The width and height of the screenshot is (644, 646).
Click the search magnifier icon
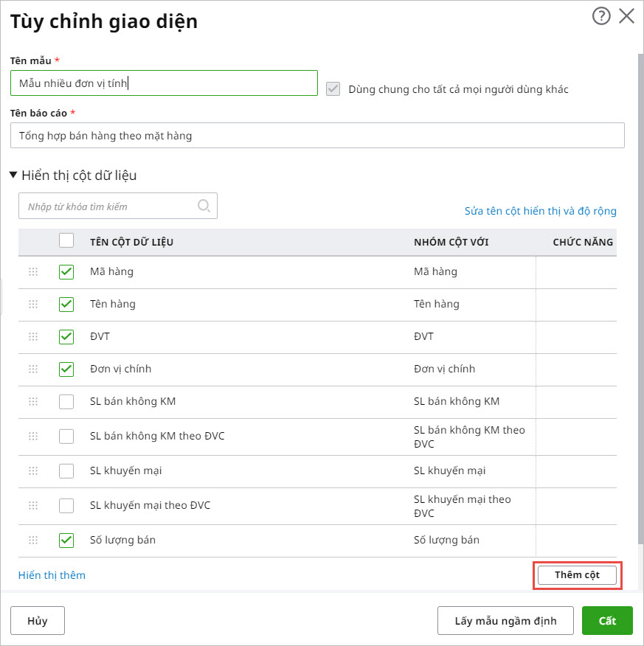point(204,206)
